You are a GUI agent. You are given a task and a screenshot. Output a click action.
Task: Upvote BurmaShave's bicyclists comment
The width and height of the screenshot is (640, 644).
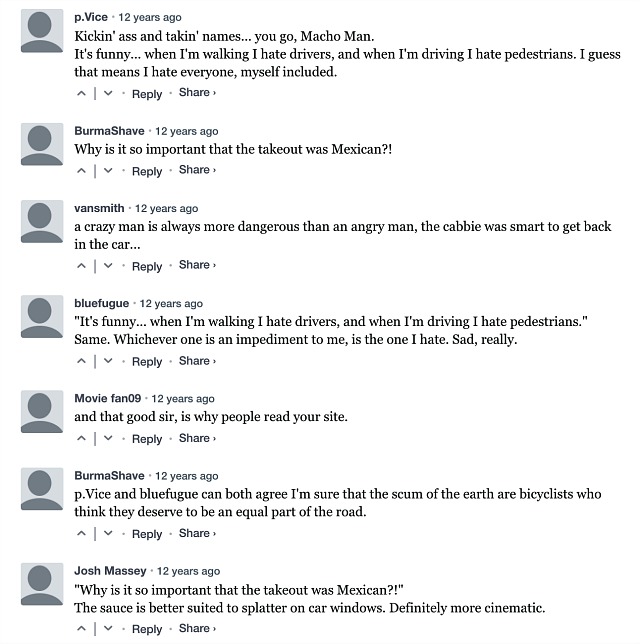[x=81, y=534]
